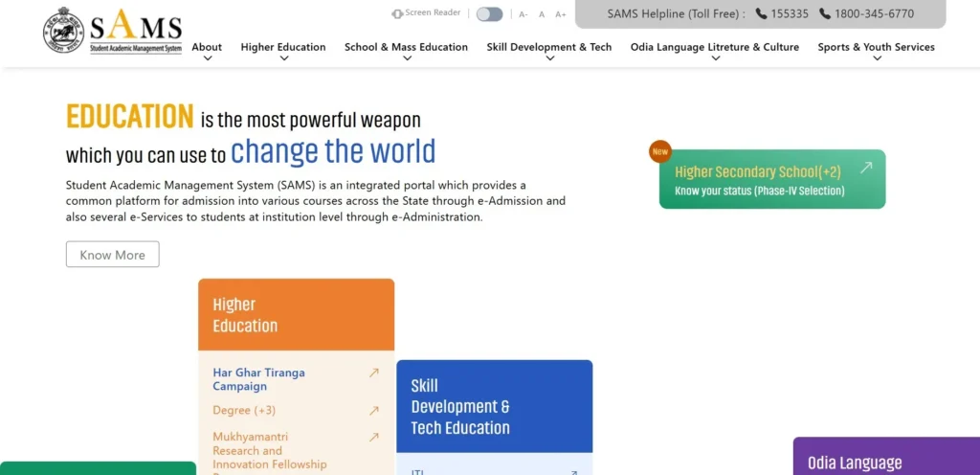Click phone icon beside 1800-345-6770

824,14
